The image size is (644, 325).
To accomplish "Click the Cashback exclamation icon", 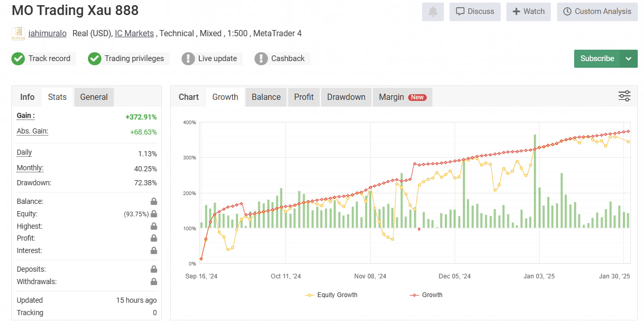I will coord(261,58).
